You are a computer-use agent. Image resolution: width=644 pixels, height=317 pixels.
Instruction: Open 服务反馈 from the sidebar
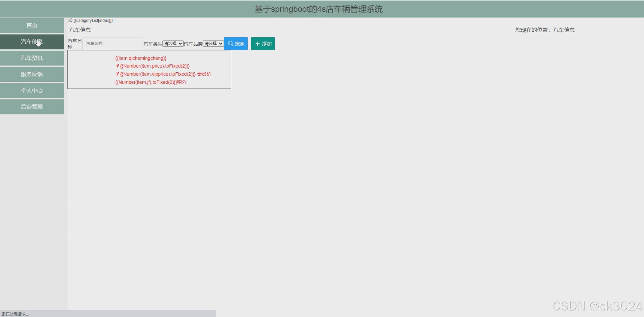(32, 74)
